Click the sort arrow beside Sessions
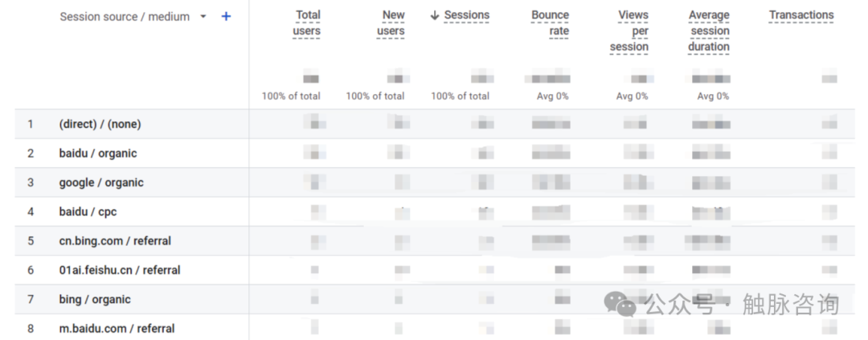 [x=435, y=15]
